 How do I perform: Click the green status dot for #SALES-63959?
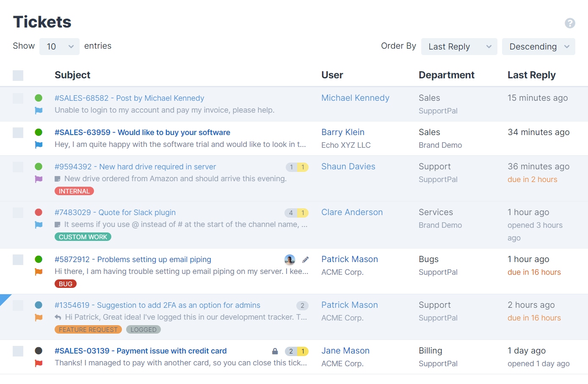[x=39, y=133]
